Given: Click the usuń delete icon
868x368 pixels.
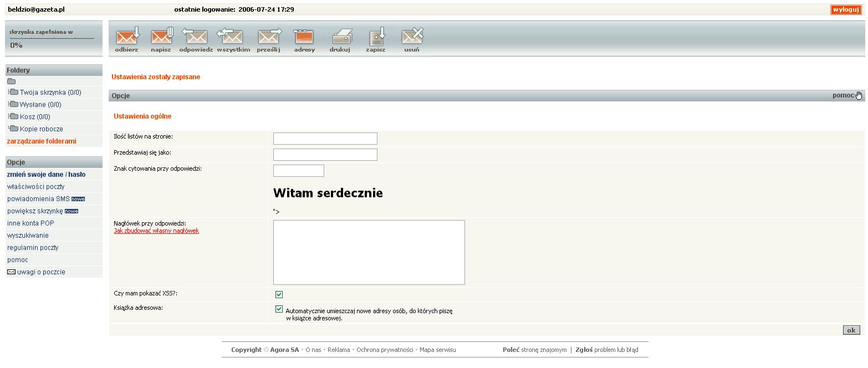Looking at the screenshot, I should point(412,37).
